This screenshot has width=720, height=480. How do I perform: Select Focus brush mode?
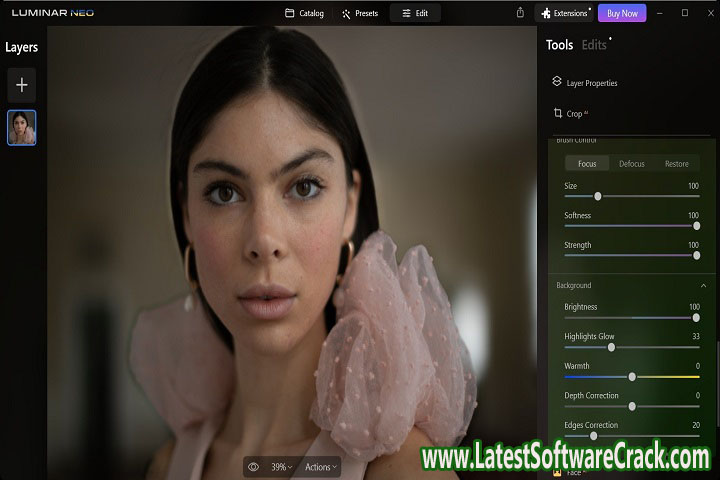click(x=587, y=164)
